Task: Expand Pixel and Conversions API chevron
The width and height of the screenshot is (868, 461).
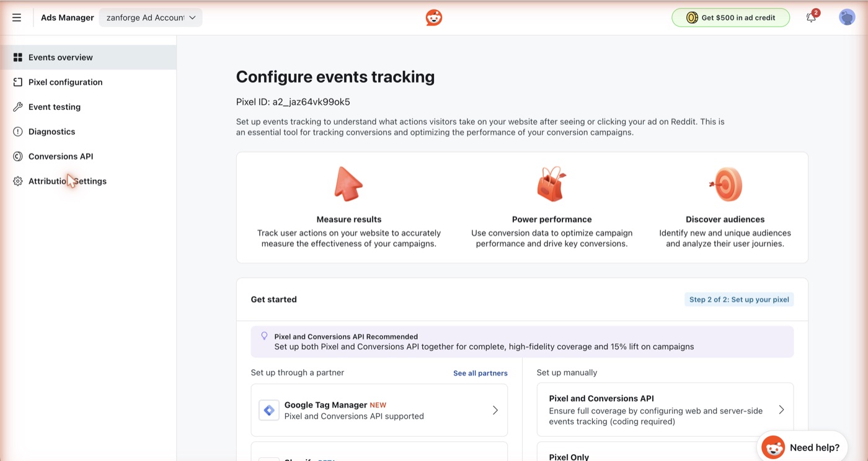Action: (781, 410)
